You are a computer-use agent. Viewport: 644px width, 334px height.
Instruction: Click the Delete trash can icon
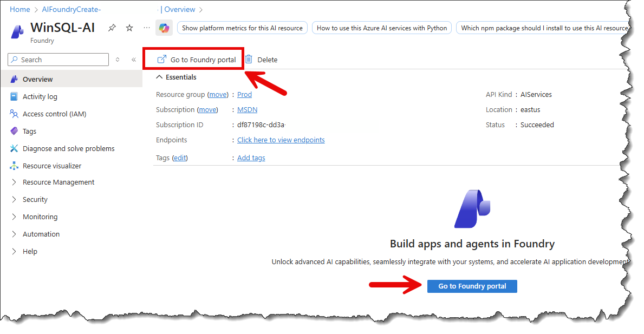pos(249,60)
